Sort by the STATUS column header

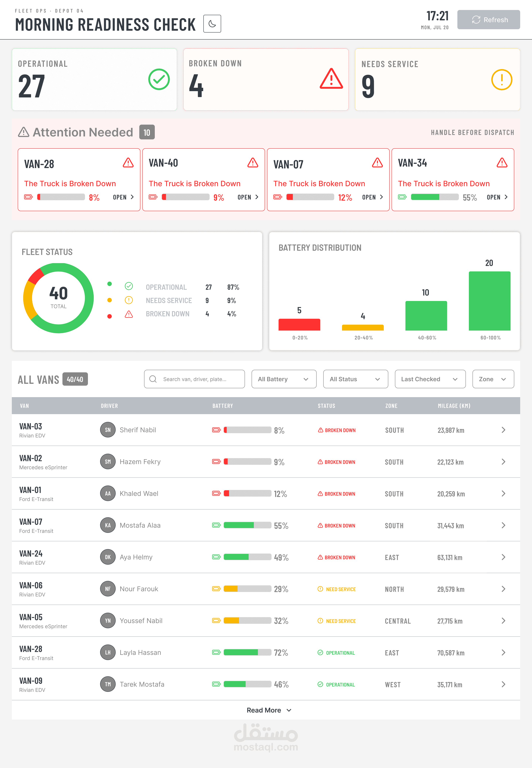pyautogui.click(x=326, y=406)
